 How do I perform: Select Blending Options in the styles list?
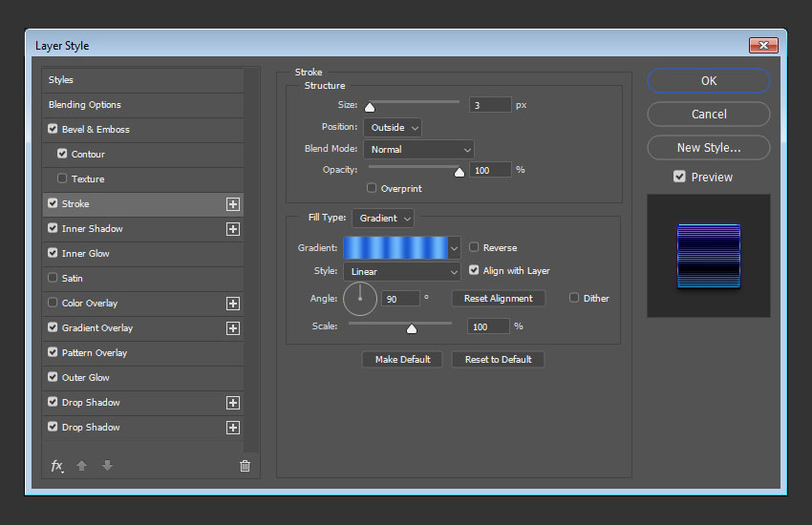[x=85, y=105]
